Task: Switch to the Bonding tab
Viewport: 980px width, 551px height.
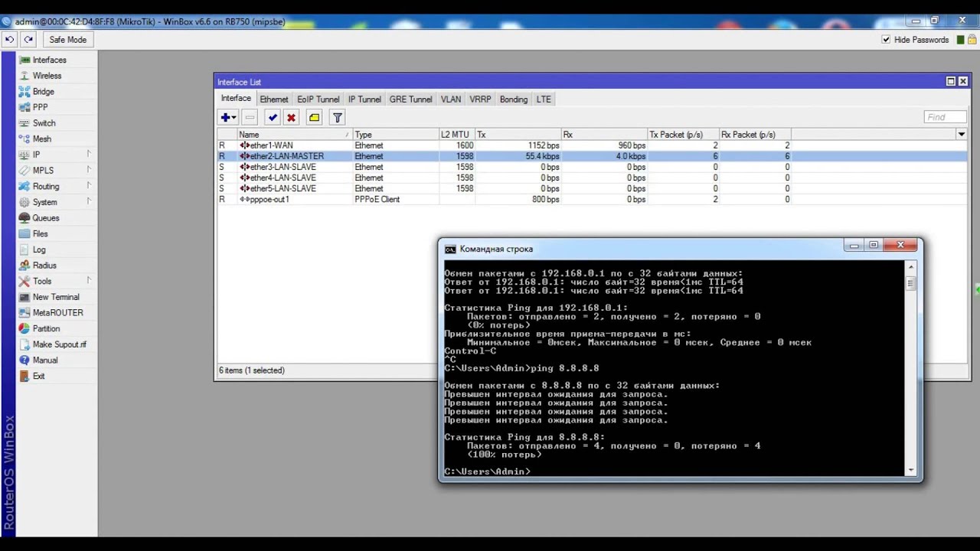Action: (x=514, y=99)
